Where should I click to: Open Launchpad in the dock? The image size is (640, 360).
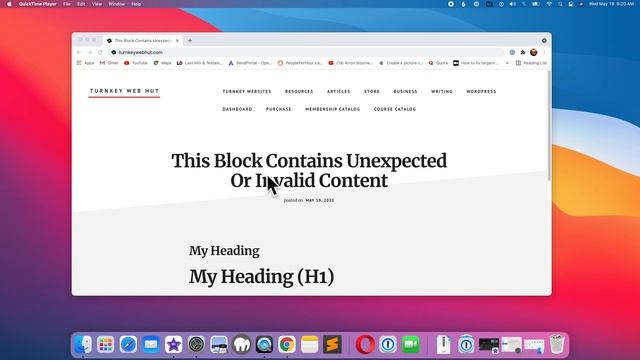(106, 345)
